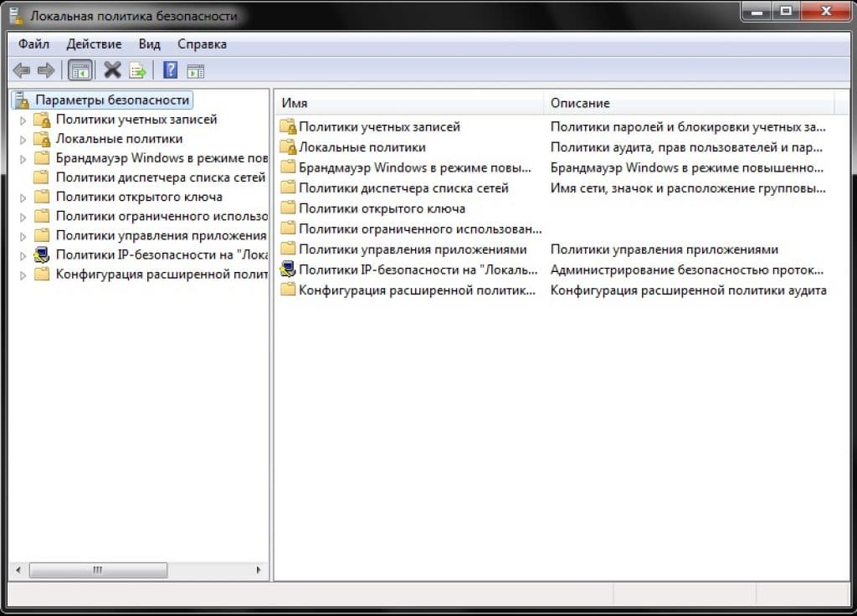Select Политики открытого ключа name in list
This screenshot has width=857, height=616.
coord(382,208)
